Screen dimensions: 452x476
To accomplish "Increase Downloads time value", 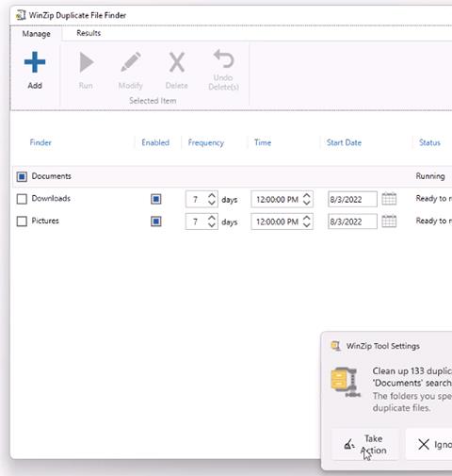I will coord(307,196).
